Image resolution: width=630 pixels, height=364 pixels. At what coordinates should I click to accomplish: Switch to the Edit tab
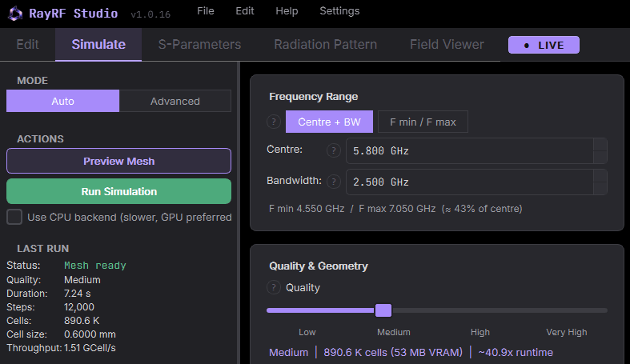point(27,44)
